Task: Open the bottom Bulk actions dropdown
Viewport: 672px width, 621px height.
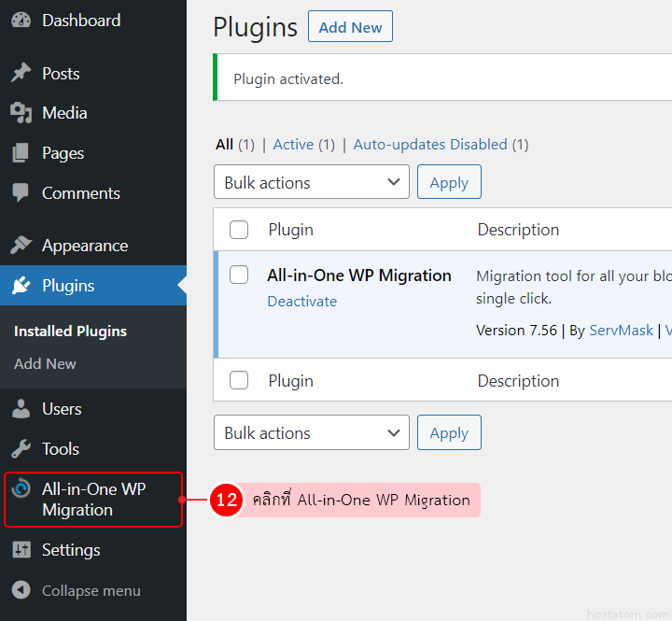Action: (x=311, y=433)
